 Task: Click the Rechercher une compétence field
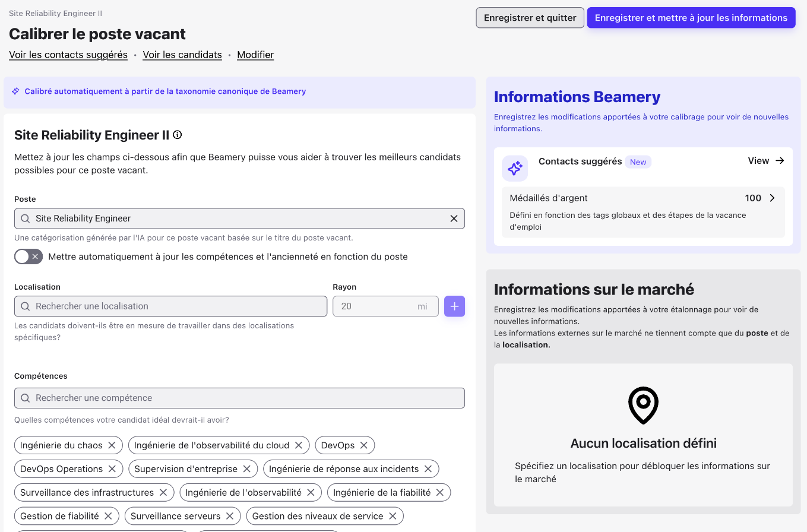coord(239,398)
